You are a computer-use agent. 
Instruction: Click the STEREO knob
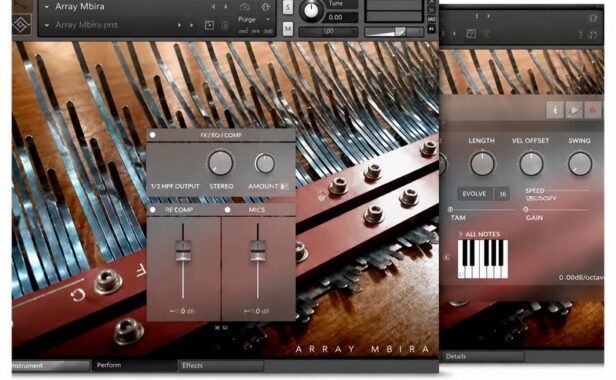click(220, 163)
